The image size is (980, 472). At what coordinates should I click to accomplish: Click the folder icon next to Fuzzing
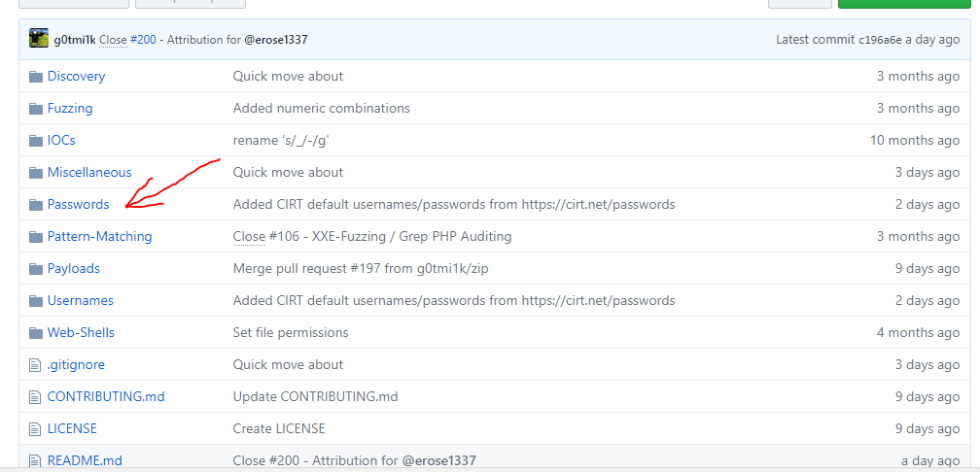point(36,109)
